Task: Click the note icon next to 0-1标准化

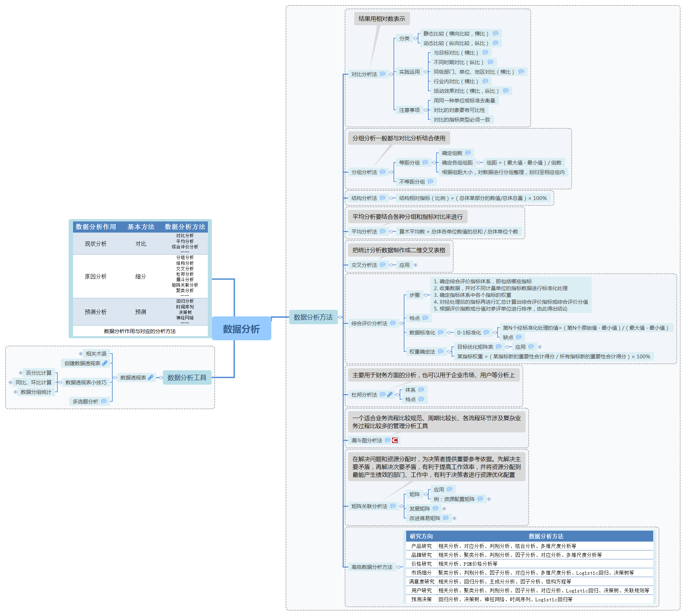Action: 486,332
